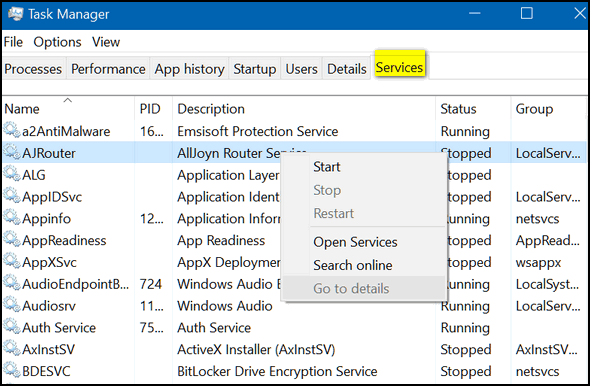Click the gear icon beside AppReadiness
Viewport: 590px width, 386px height.
[x=12, y=239]
